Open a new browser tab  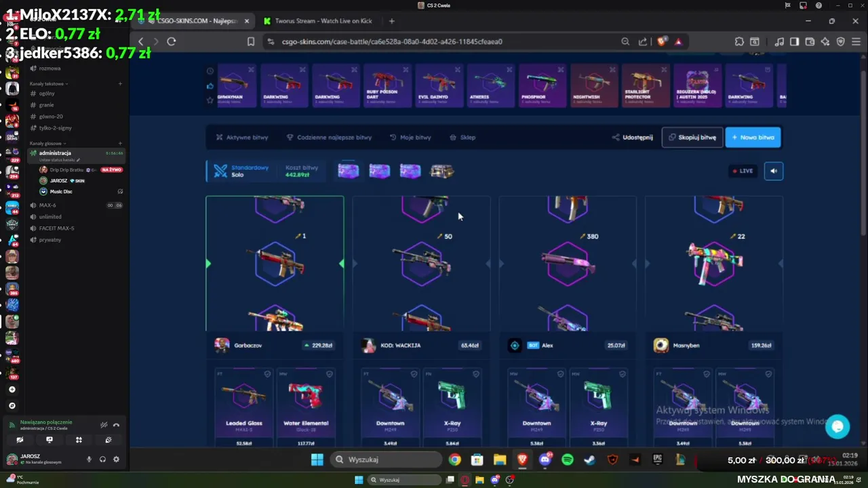[x=391, y=21]
